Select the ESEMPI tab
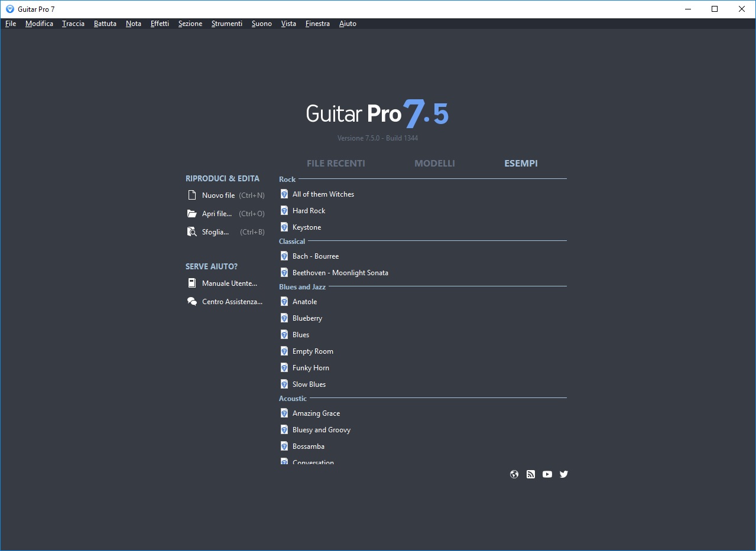The width and height of the screenshot is (756, 551). [521, 164]
